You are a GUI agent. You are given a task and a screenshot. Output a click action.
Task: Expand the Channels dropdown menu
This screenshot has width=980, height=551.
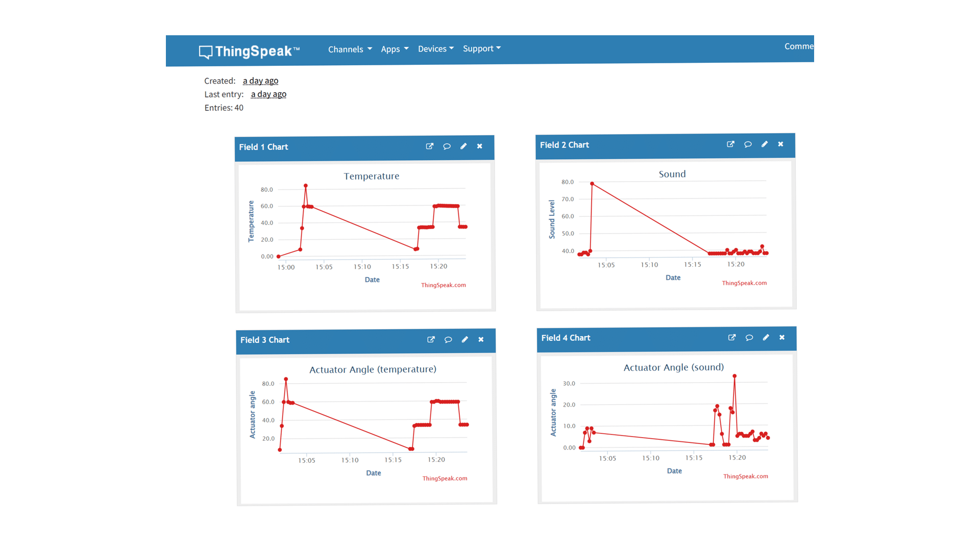click(x=350, y=49)
